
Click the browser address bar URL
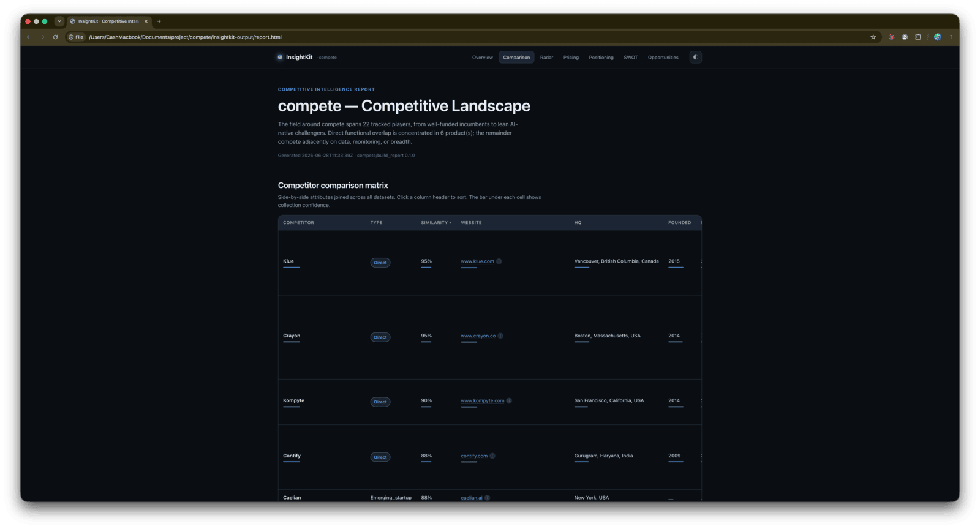tap(185, 37)
